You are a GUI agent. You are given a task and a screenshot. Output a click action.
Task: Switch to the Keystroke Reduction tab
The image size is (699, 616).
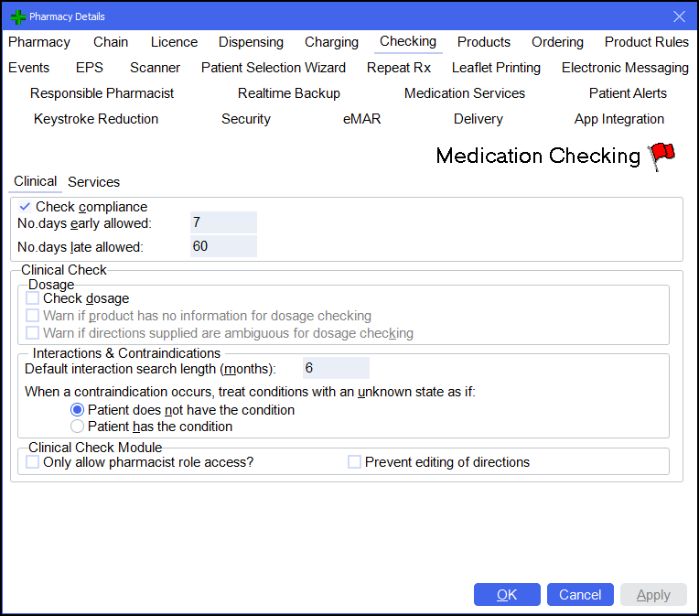[x=96, y=119]
